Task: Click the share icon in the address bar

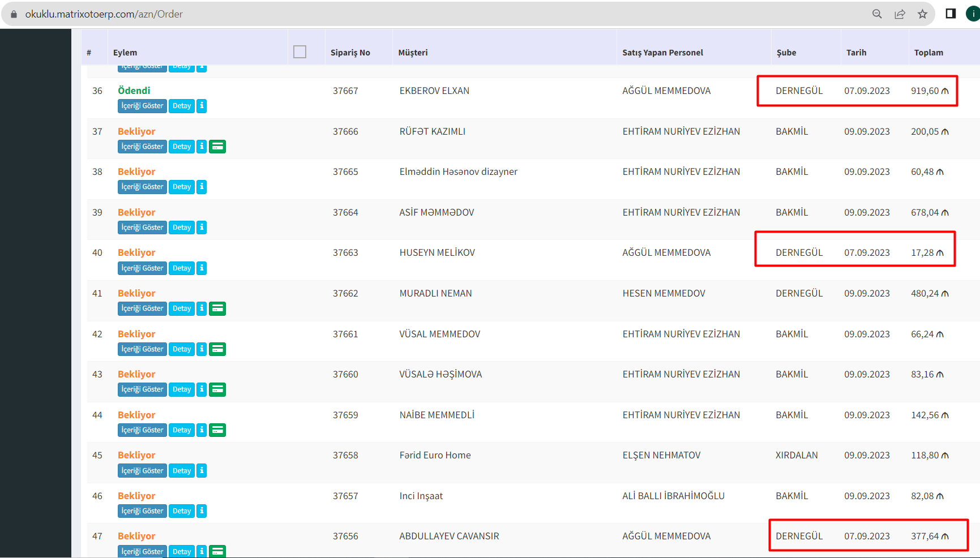Action: click(900, 14)
